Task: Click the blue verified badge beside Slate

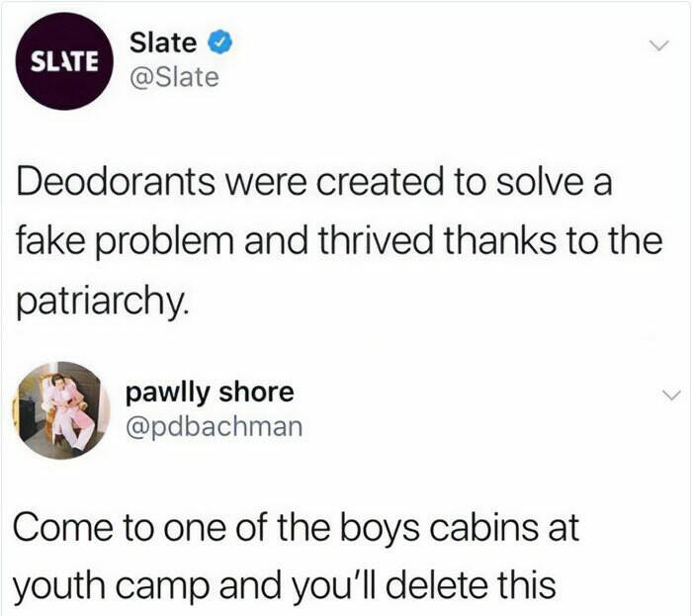Action: 219,43
